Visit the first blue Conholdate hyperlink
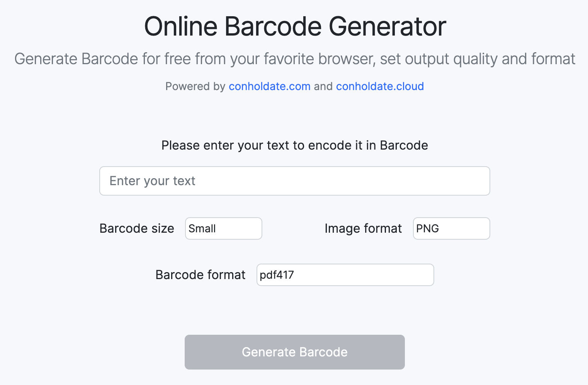This screenshot has height=385, width=588. pos(269,86)
